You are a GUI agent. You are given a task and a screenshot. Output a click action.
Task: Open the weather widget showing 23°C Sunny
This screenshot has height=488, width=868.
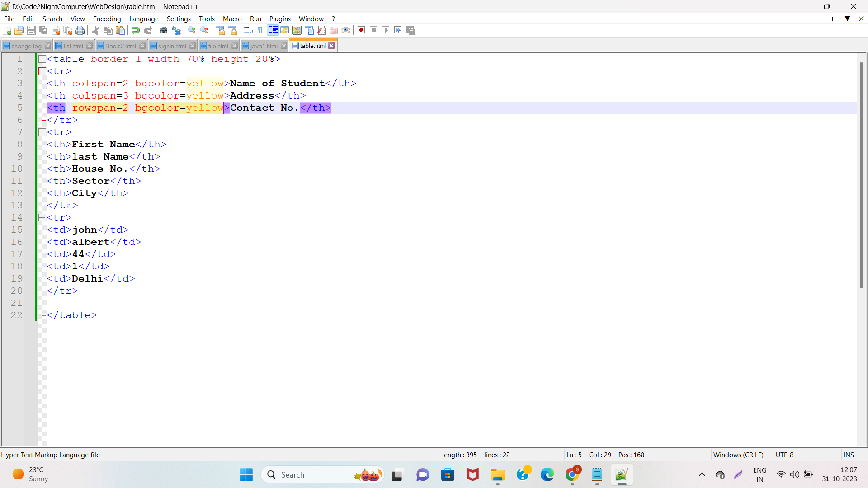(27, 474)
